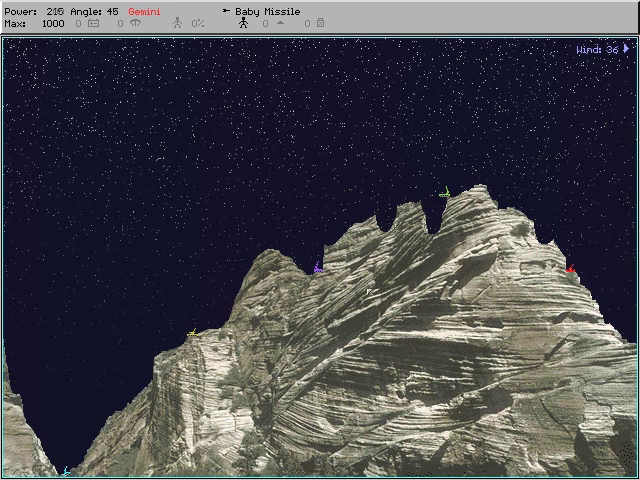The image size is (640, 480).
Task: Click the fuel canister icon
Action: point(320,23)
